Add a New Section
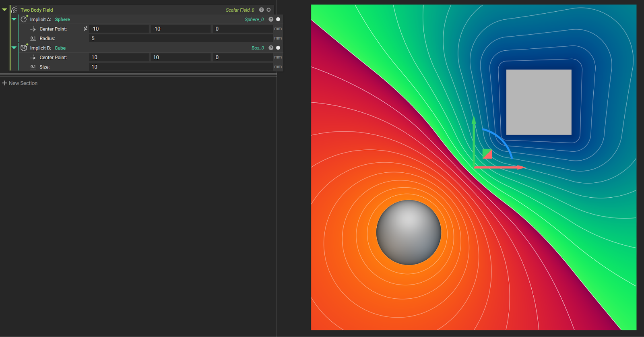644x337 pixels. tap(20, 83)
